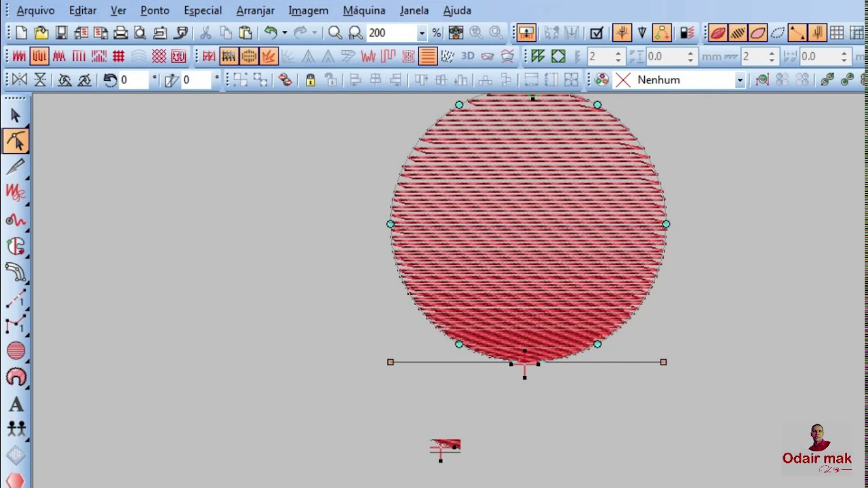The width and height of the screenshot is (868, 488).
Task: Click the rotate angle field showing 0
Action: pos(134,80)
